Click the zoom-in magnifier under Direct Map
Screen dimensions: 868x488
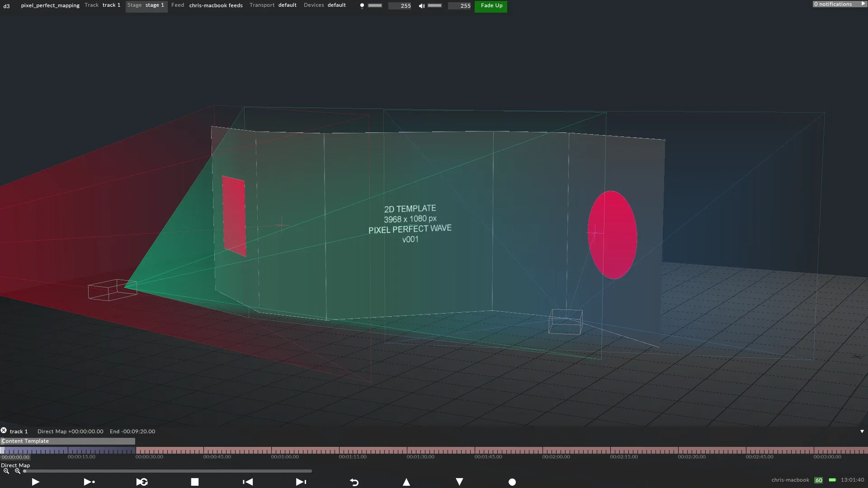tap(17, 471)
